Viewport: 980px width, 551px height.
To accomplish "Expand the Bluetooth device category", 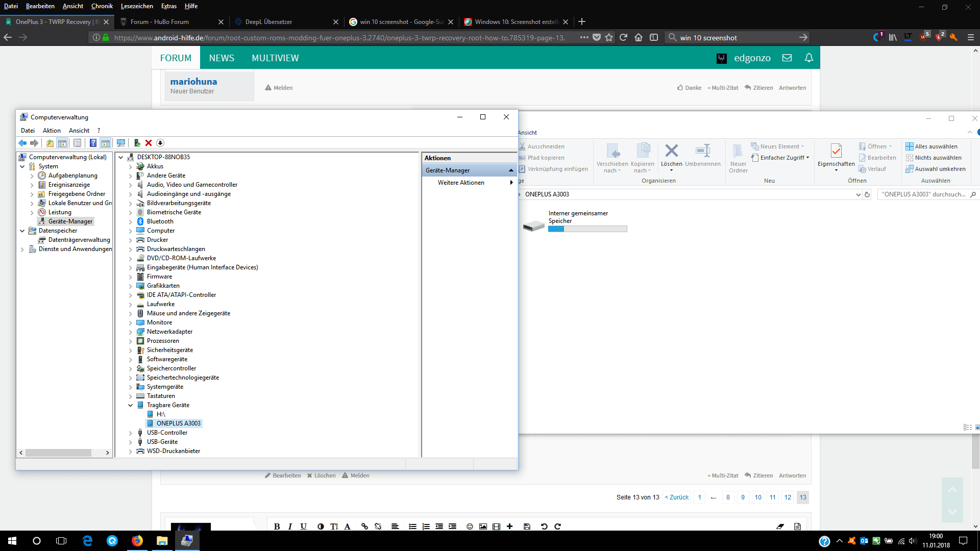I will click(130, 222).
